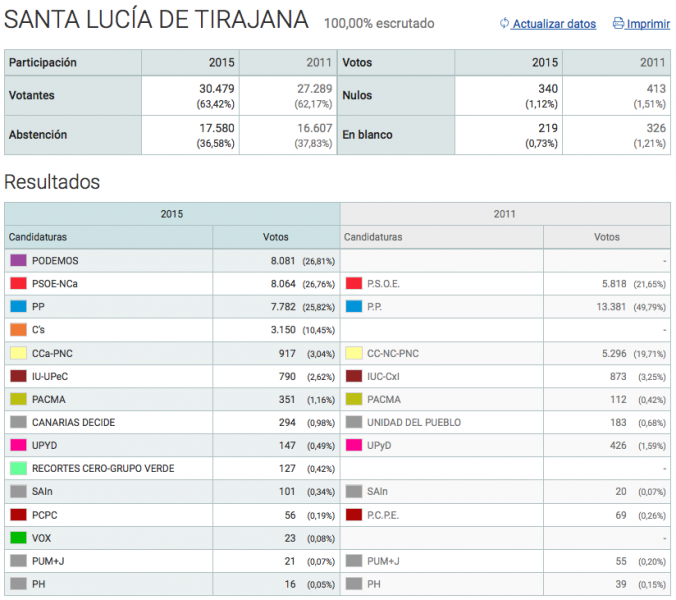
Task: Open the Imprimir link
Action: click(x=648, y=24)
